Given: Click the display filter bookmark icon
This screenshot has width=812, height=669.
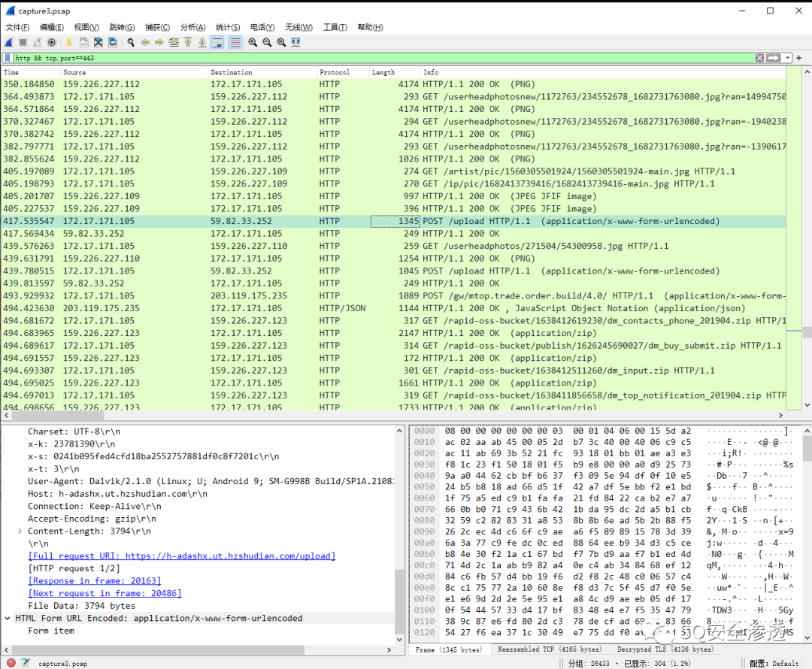Looking at the screenshot, I should click(x=8, y=58).
